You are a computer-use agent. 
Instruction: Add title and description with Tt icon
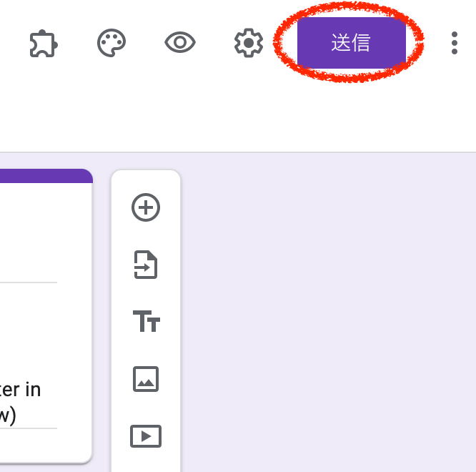[x=147, y=321]
